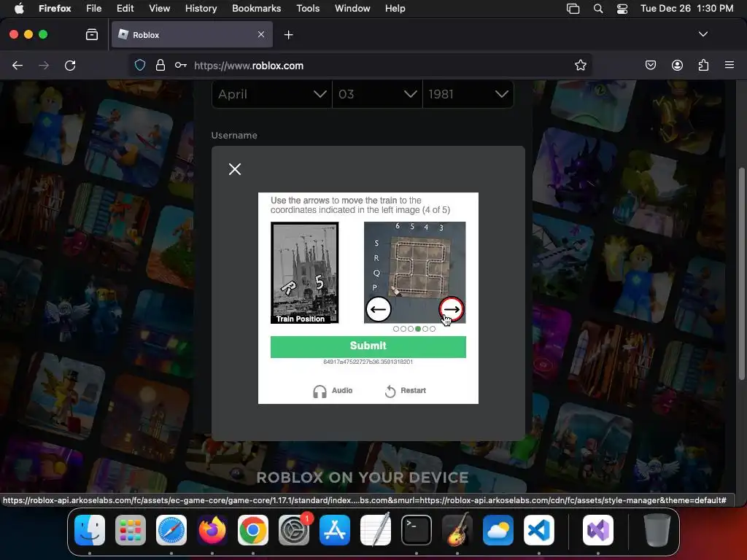
Task: Click the date and time in menu bar
Action: [686, 8]
